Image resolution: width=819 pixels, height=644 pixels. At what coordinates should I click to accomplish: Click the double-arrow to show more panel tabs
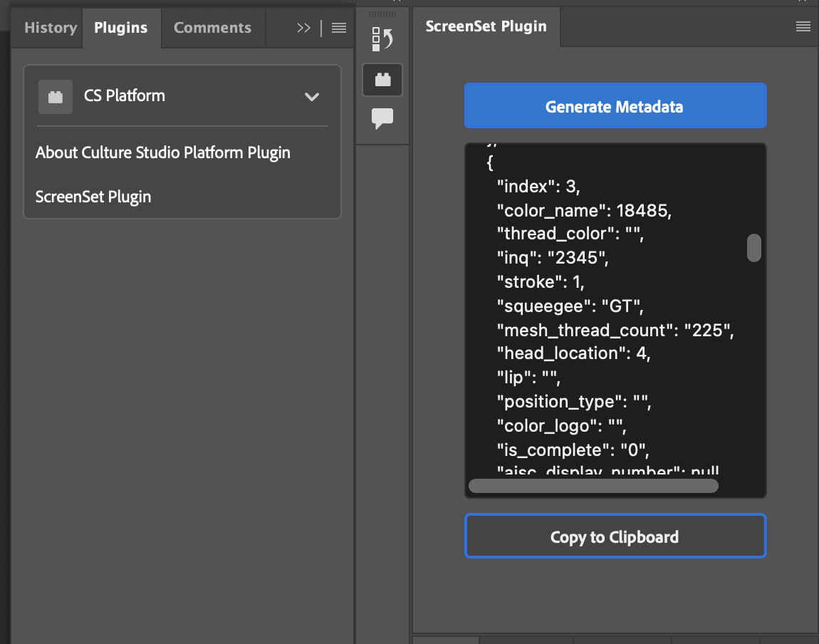tap(304, 28)
